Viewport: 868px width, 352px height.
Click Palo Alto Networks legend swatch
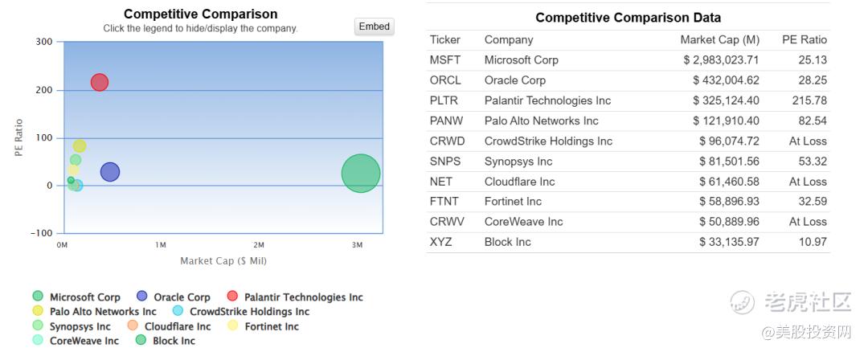[x=38, y=311]
